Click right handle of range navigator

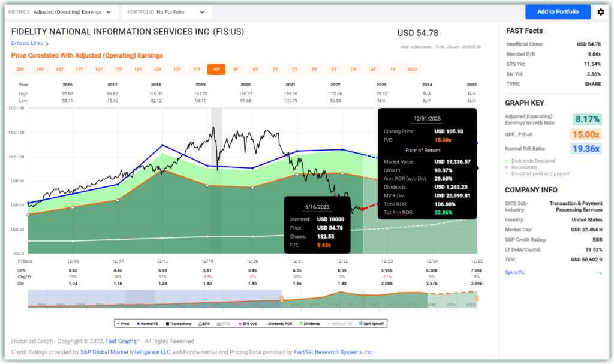[x=477, y=299]
